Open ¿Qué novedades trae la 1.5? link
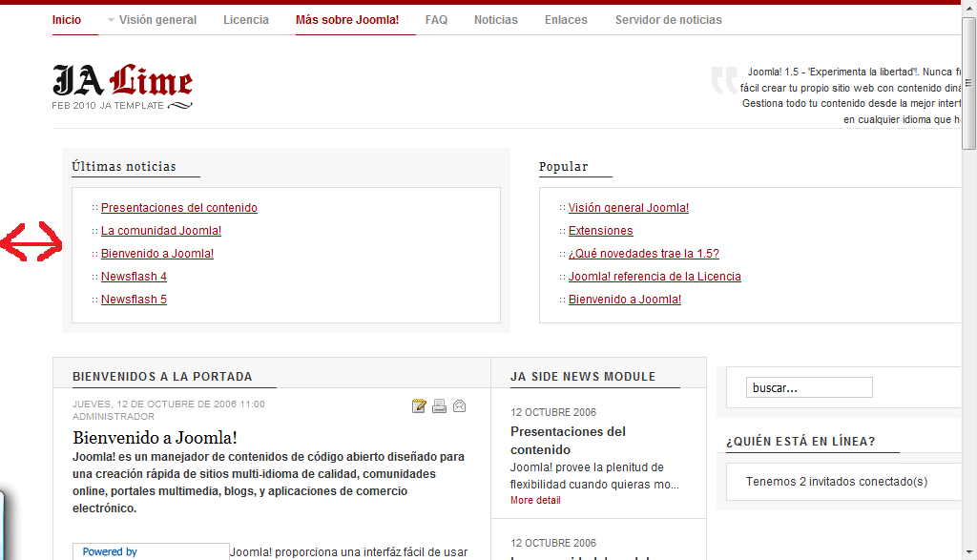This screenshot has height=560, width=977. coord(644,254)
